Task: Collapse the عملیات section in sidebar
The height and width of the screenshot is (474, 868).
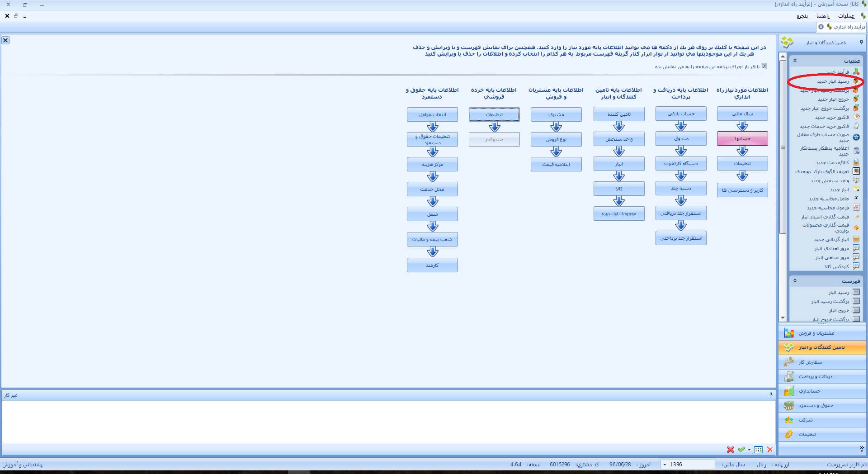Action: 795,61
